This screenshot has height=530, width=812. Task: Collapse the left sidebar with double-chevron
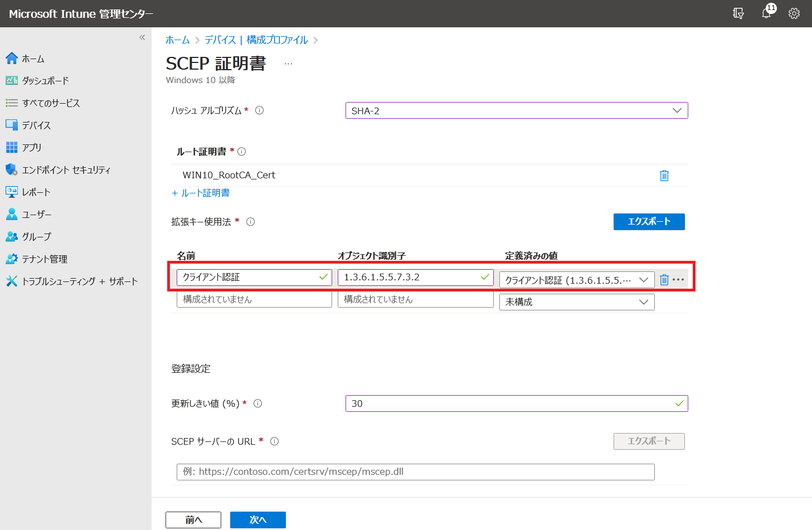pos(142,37)
